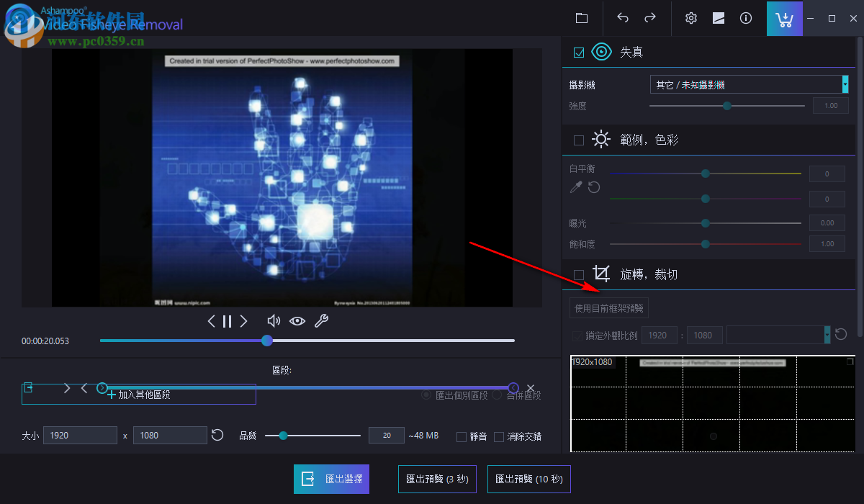Select the eye preview comparison icon
Viewport: 864px width, 504px height.
point(297,321)
